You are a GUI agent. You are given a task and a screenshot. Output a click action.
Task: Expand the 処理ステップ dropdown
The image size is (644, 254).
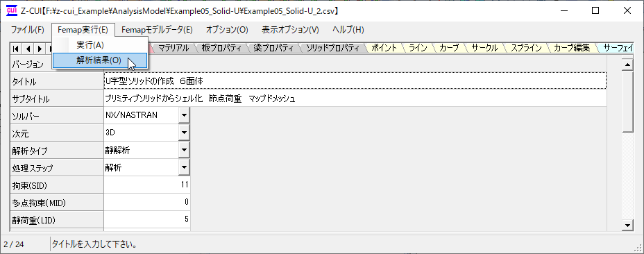pos(184,168)
